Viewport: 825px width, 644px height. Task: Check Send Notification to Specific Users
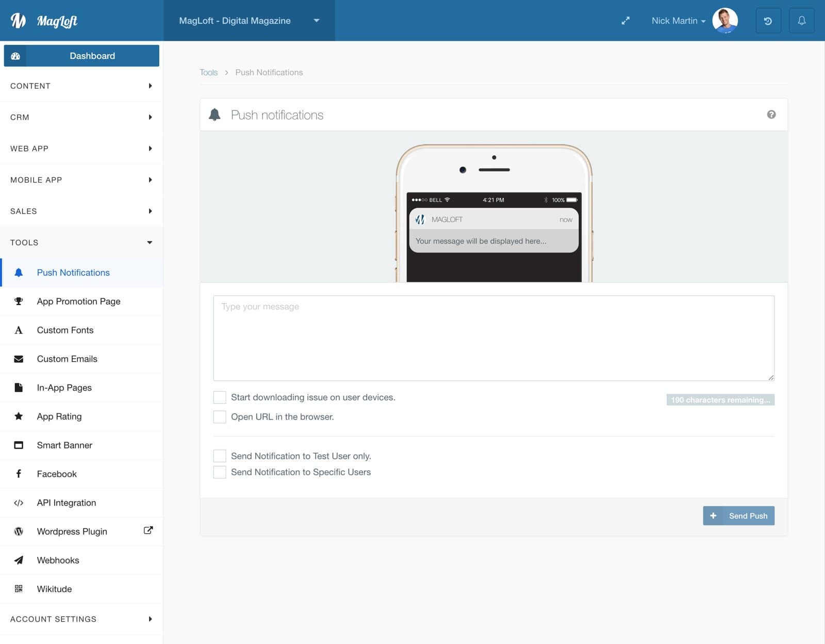[x=220, y=472]
